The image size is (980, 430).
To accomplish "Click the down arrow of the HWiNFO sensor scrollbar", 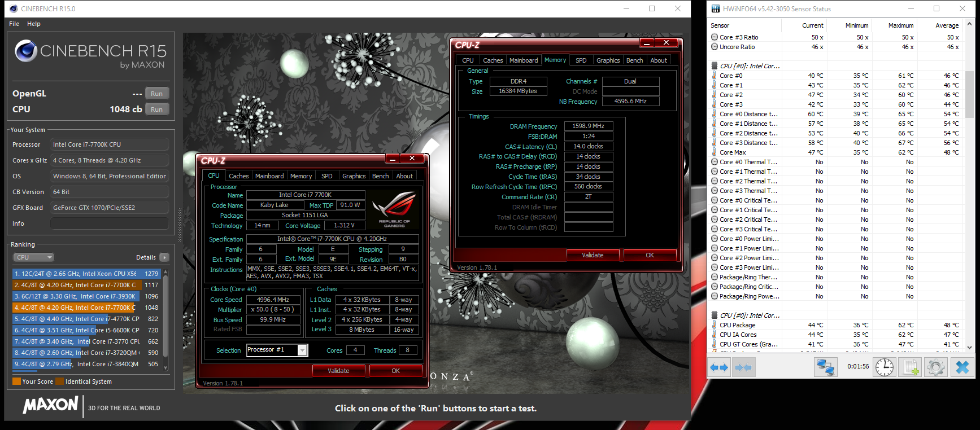I will coord(970,348).
